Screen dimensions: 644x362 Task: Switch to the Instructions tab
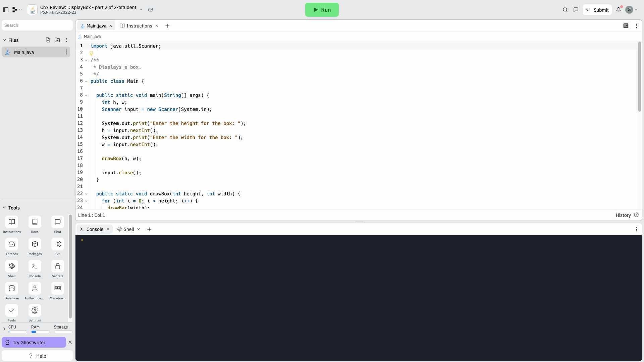click(x=139, y=26)
